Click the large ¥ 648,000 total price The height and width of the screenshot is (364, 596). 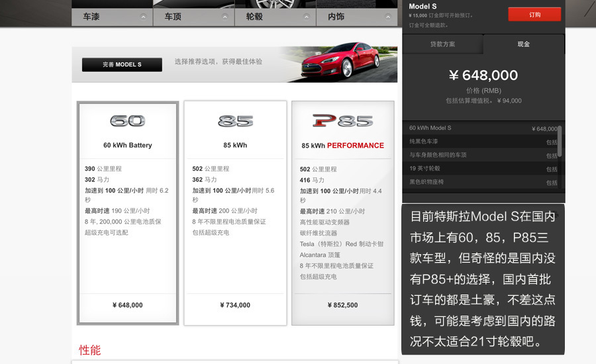click(483, 75)
